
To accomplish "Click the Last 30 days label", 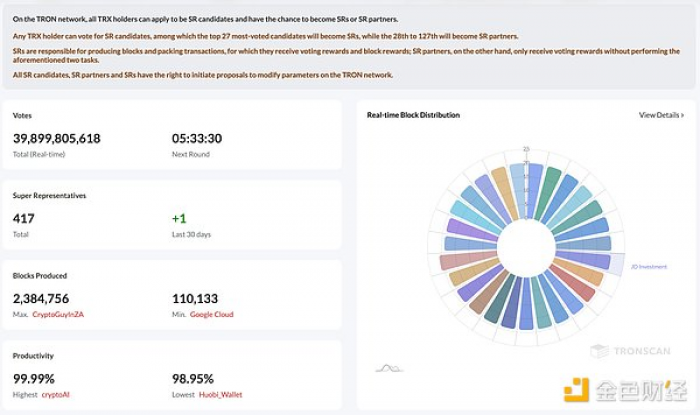I will point(192,234).
